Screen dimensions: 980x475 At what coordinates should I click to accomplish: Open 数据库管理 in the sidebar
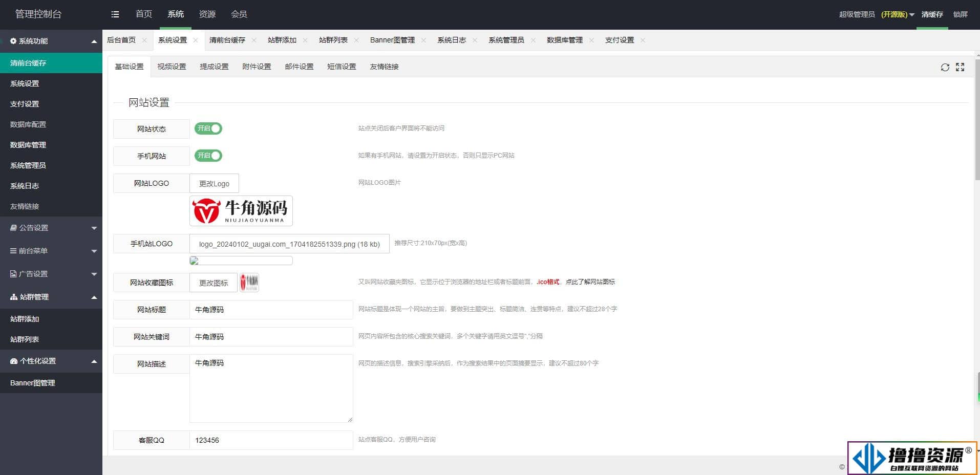(x=51, y=145)
